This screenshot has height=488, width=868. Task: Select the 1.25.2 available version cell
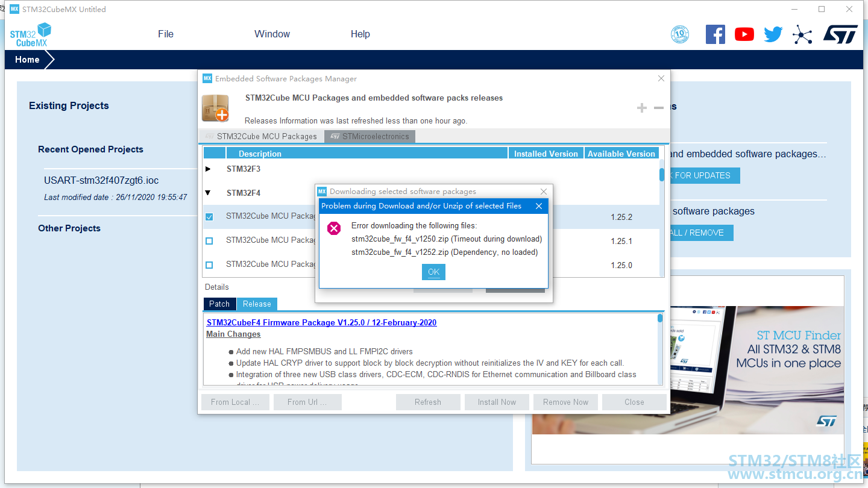(621, 217)
